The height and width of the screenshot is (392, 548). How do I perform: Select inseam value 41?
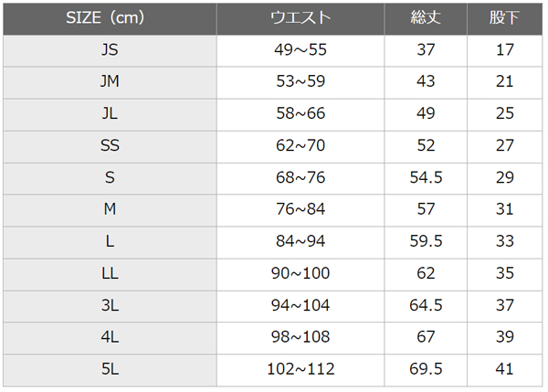click(x=505, y=370)
